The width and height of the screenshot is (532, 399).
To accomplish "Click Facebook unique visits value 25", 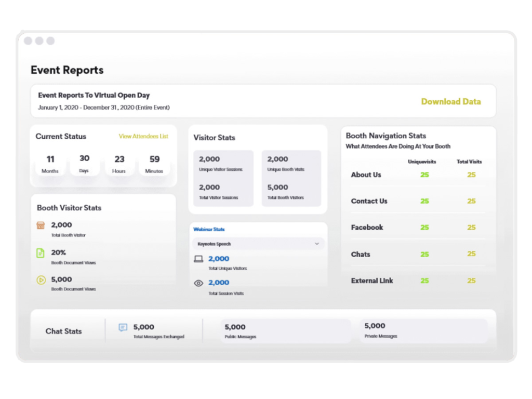I will pos(425,228).
